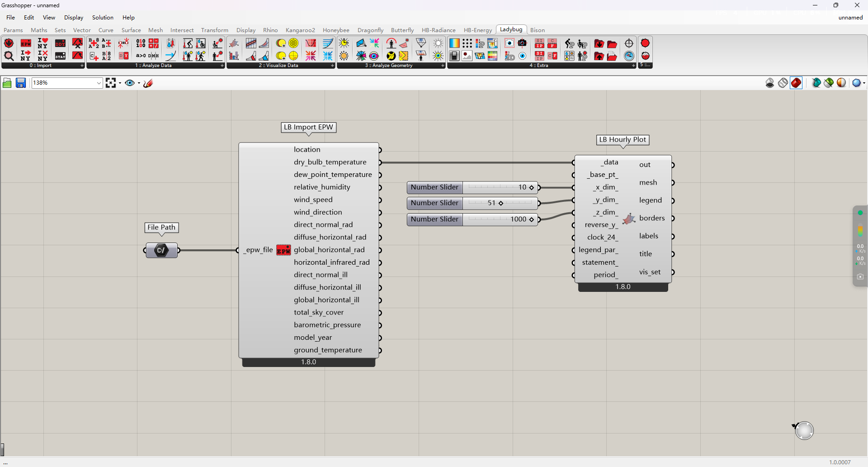The width and height of the screenshot is (868, 467).
Task: Click the legend_par_ input on Hourly Plot
Action: (598, 250)
